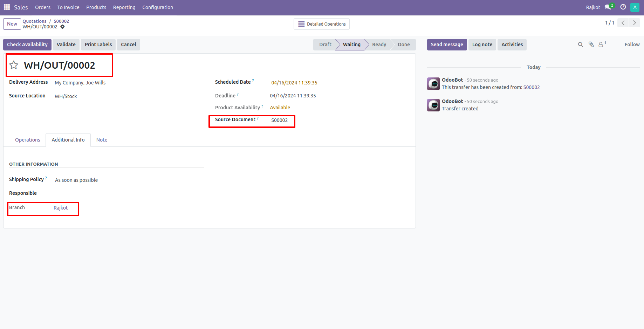Switch to the Note tab

[102, 140]
